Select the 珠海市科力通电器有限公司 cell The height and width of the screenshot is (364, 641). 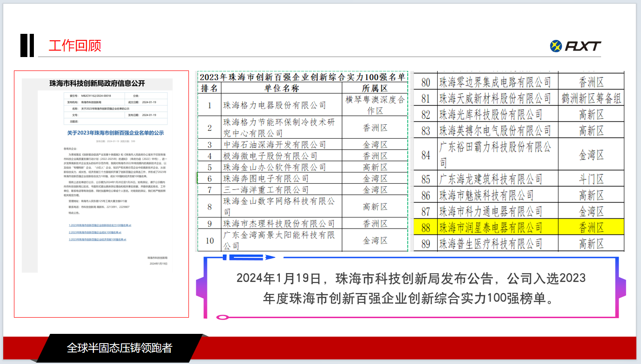[x=498, y=211]
